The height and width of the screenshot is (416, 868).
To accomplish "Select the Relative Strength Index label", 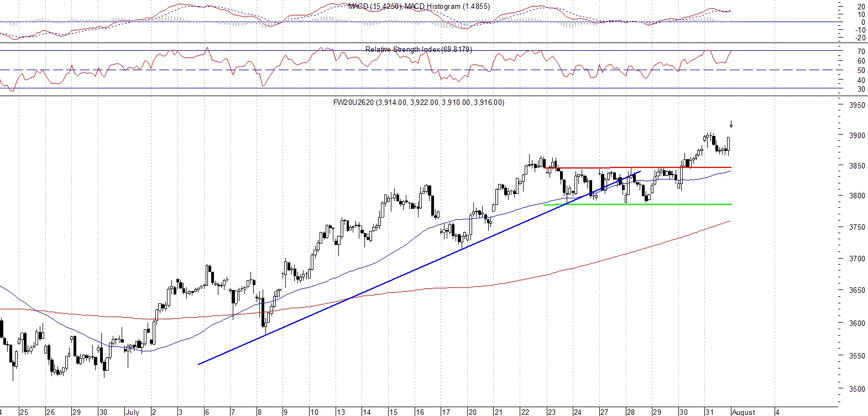I will (x=419, y=49).
